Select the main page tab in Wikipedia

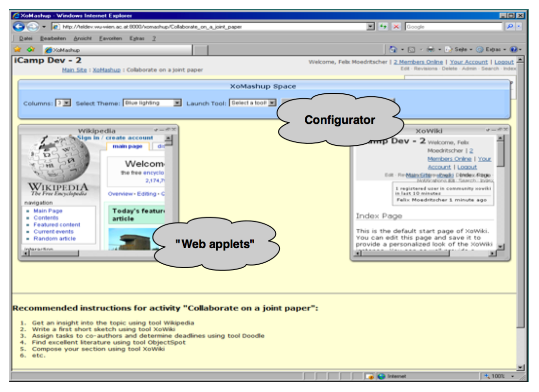pos(127,146)
